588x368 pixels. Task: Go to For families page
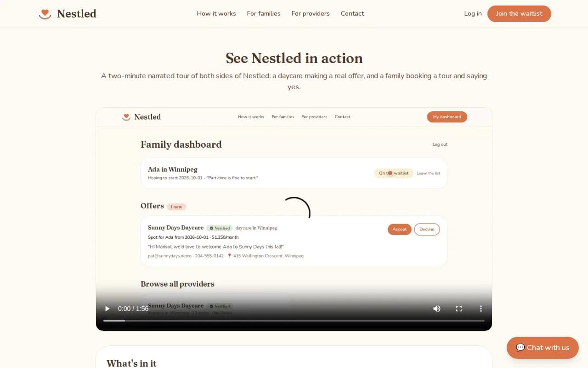(264, 13)
